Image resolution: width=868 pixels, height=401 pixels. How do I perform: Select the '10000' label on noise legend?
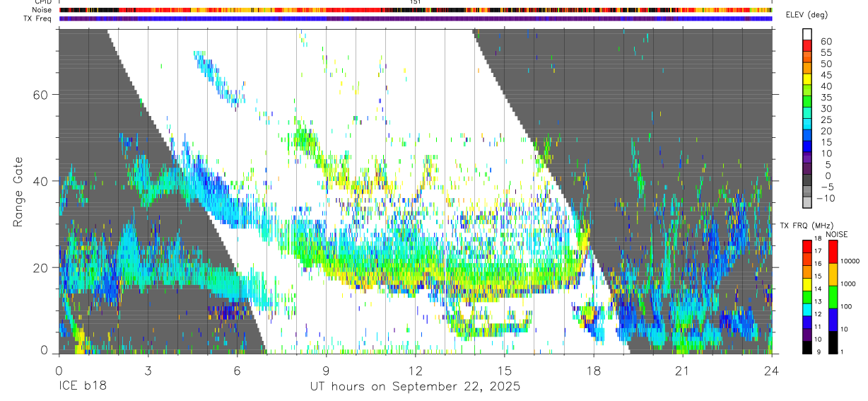coord(850,261)
